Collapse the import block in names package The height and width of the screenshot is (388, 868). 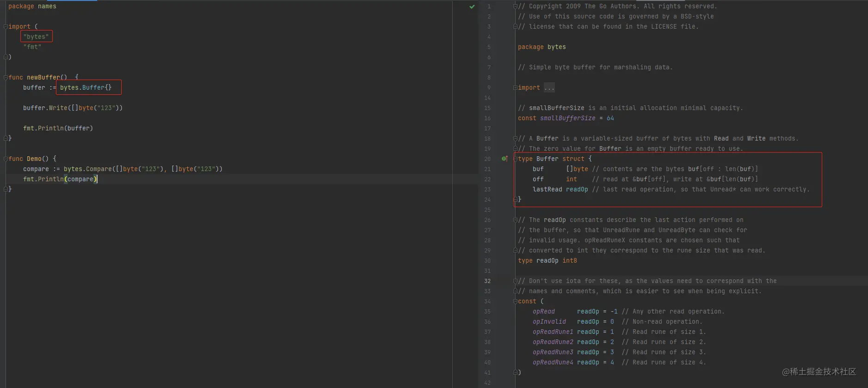click(x=6, y=27)
